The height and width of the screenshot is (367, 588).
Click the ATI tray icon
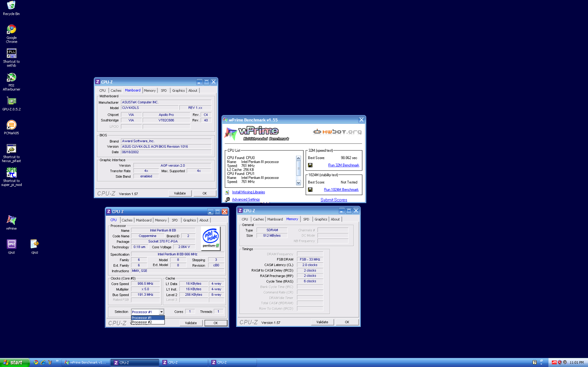tap(554, 362)
